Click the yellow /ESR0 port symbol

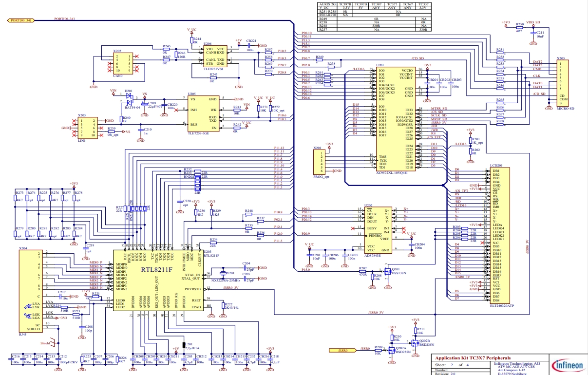(x=342, y=350)
